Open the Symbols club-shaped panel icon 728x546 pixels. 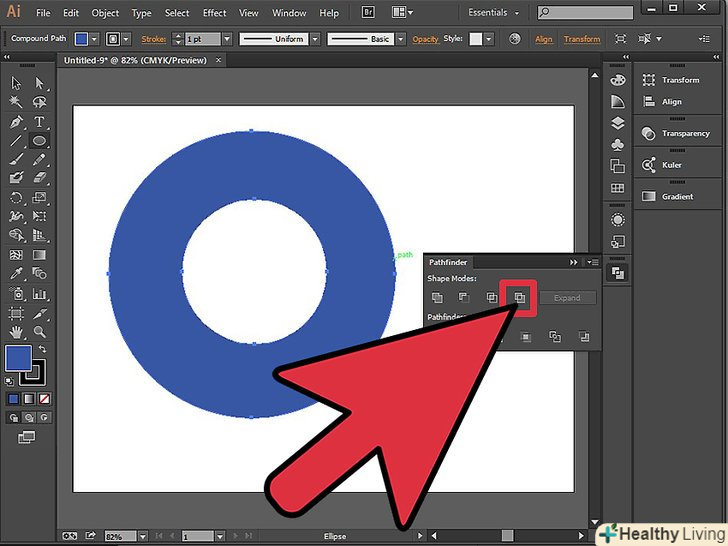[617, 146]
